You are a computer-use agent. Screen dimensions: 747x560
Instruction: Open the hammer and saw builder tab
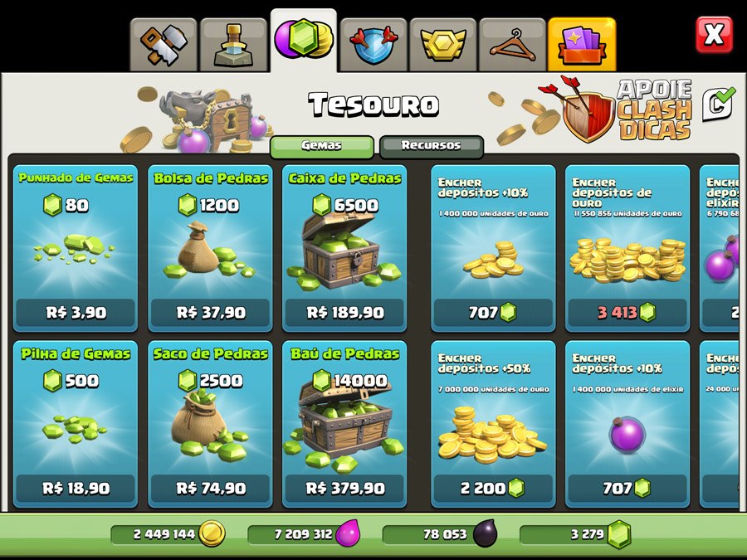click(164, 45)
